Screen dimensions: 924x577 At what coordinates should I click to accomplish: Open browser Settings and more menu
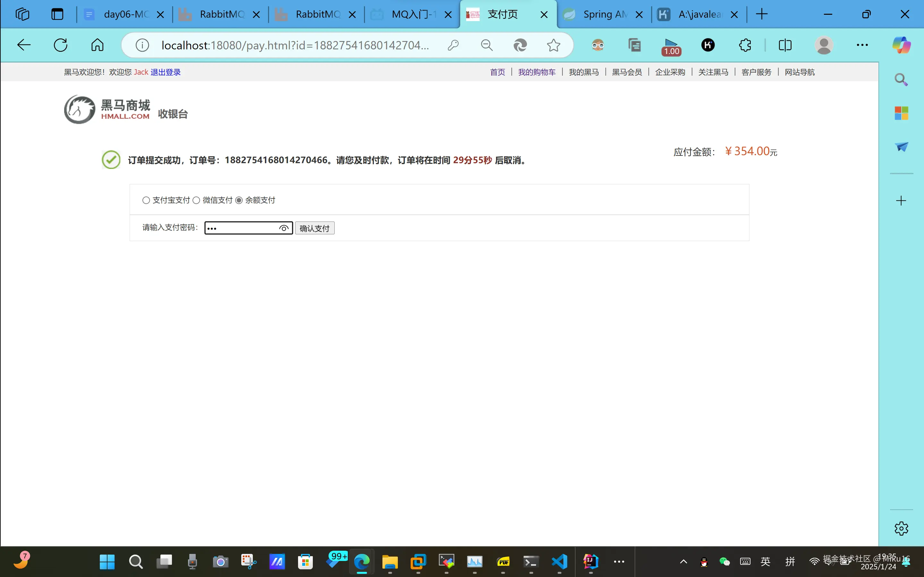[862, 45]
